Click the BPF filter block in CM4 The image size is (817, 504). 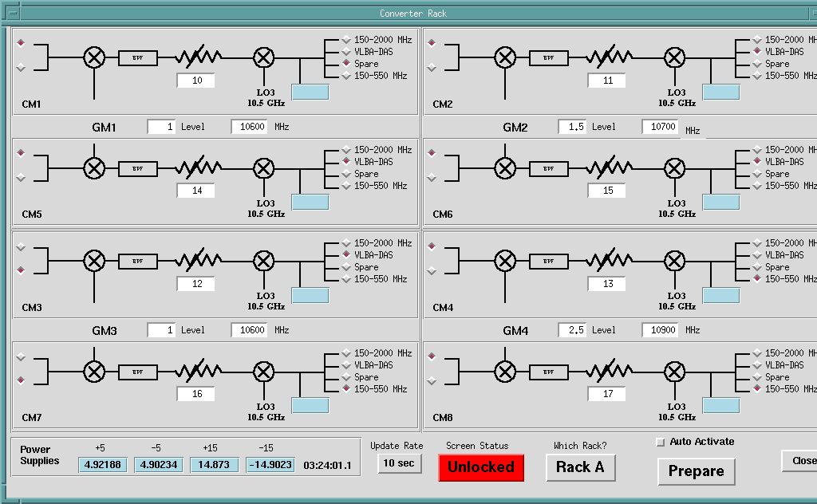click(x=548, y=261)
